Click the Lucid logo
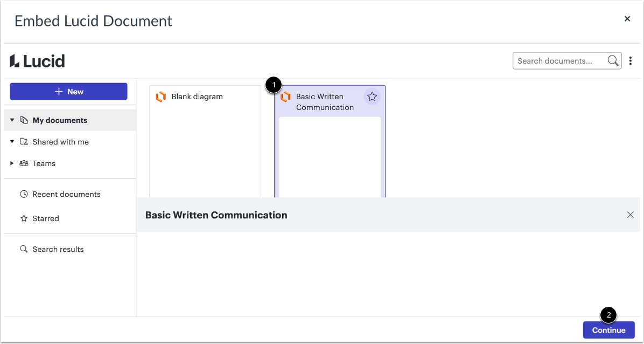This screenshot has height=344, width=644. pos(37,60)
